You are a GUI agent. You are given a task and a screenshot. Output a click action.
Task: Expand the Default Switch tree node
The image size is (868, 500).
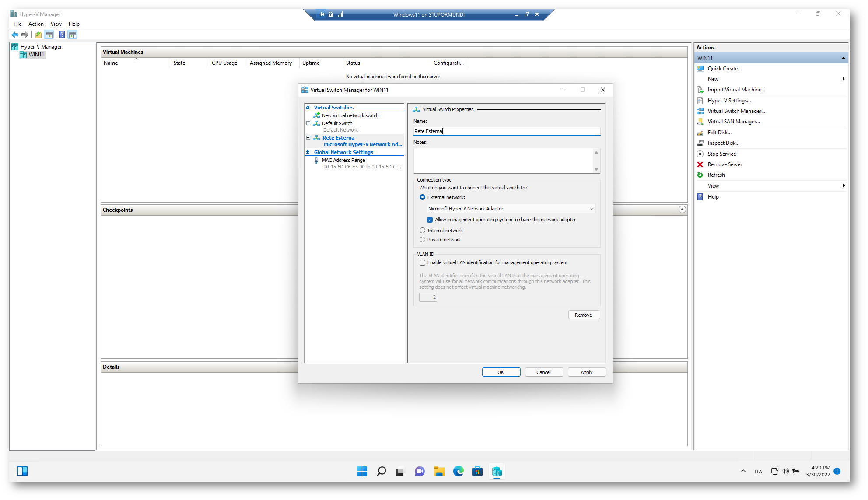pyautogui.click(x=308, y=123)
